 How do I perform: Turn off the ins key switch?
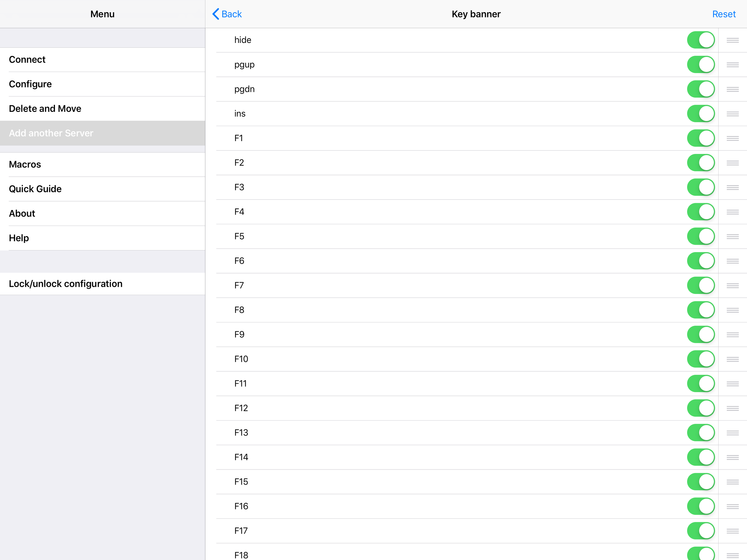tap(701, 114)
